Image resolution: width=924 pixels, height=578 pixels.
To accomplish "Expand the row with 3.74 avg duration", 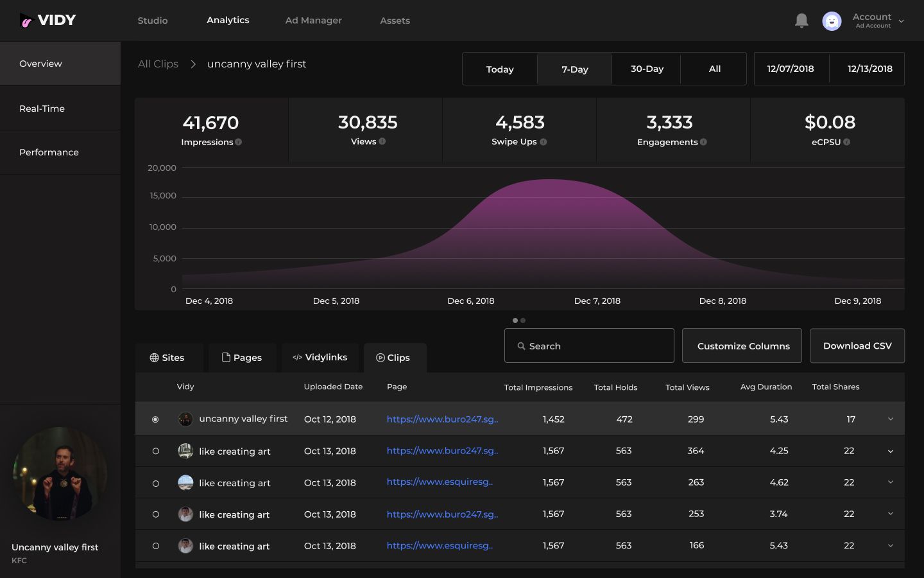I will pos(891,514).
